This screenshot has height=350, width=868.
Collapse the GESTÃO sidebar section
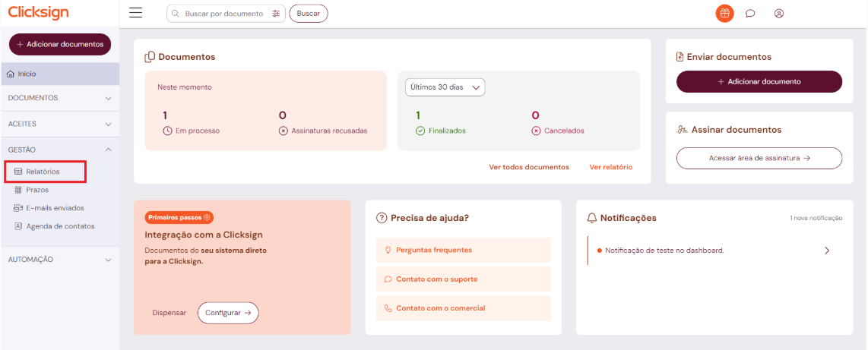point(108,150)
